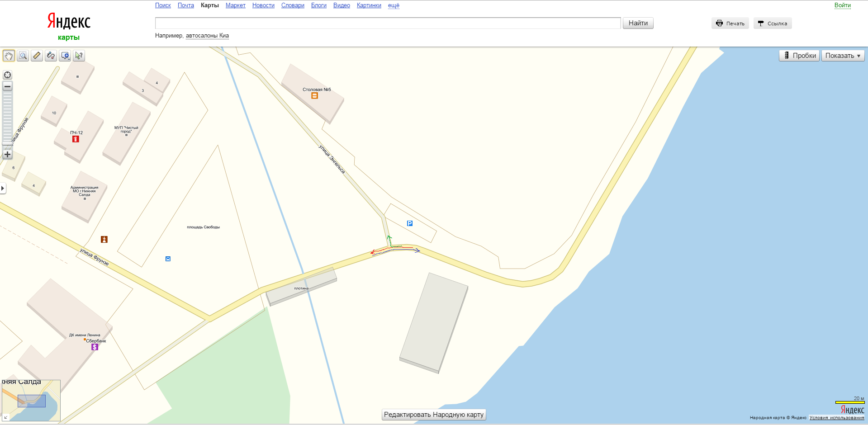
Task: Open the Показать layers dropdown
Action: (x=843, y=56)
